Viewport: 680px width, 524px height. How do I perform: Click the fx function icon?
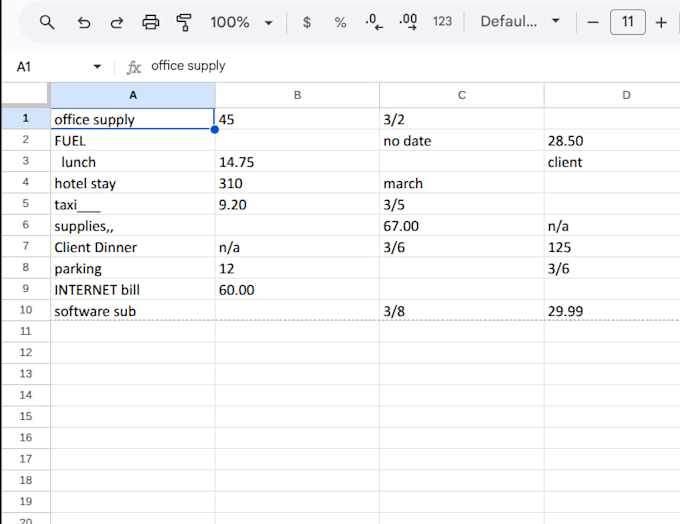134,67
